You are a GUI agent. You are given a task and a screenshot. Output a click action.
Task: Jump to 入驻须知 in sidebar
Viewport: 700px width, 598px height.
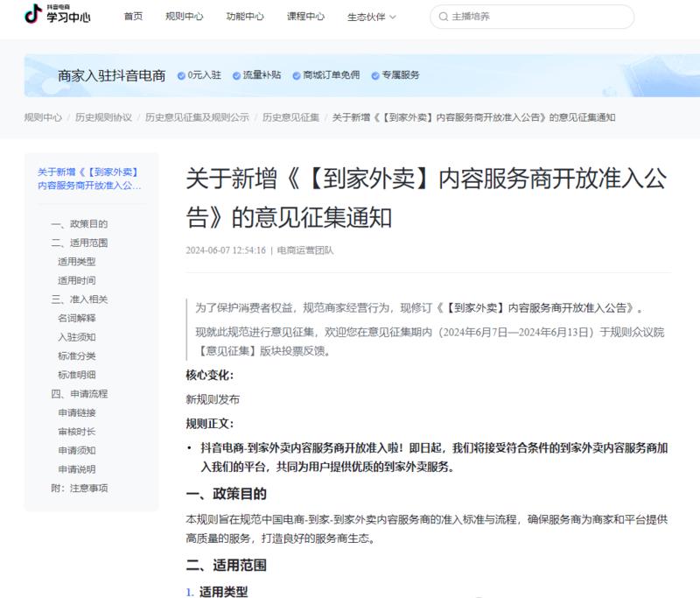(77, 337)
